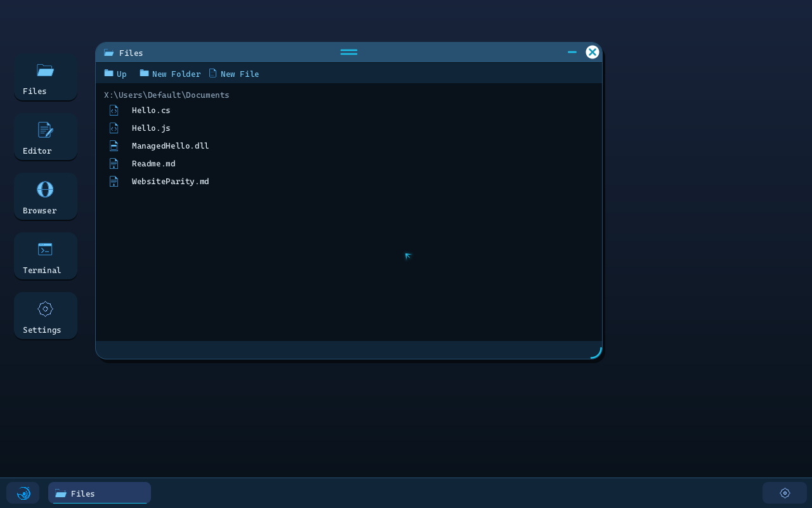Image resolution: width=812 pixels, height=508 pixels.
Task: Create a New Folder
Action: [170, 74]
